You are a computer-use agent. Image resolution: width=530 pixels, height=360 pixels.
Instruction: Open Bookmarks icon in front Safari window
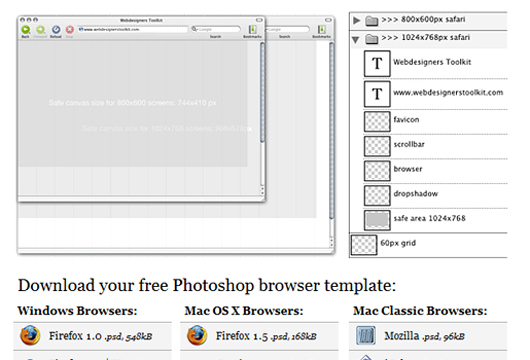[x=252, y=29]
